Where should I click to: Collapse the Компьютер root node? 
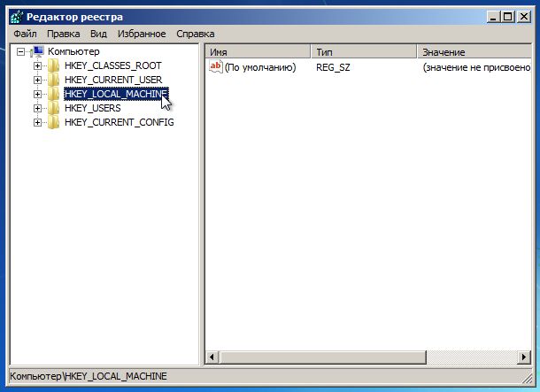(x=21, y=51)
